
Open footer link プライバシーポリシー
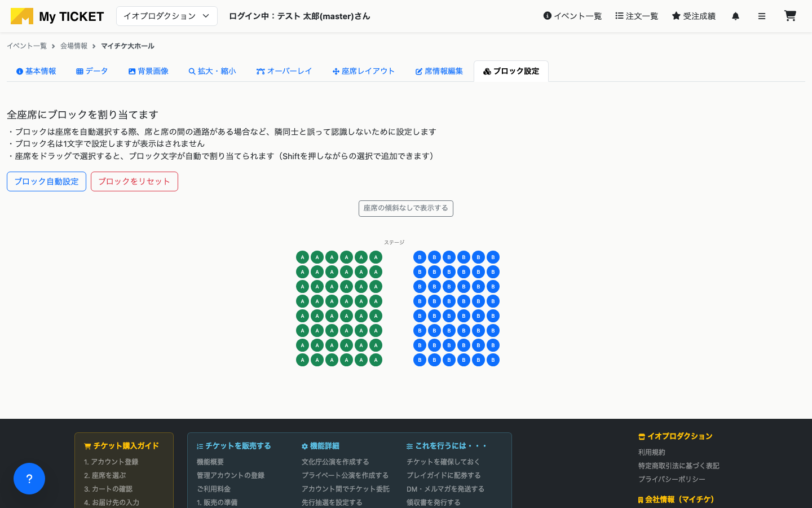coord(672,479)
